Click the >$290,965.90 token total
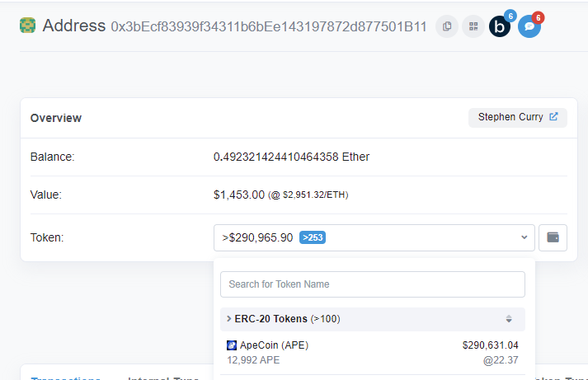588x380 pixels. (x=257, y=237)
